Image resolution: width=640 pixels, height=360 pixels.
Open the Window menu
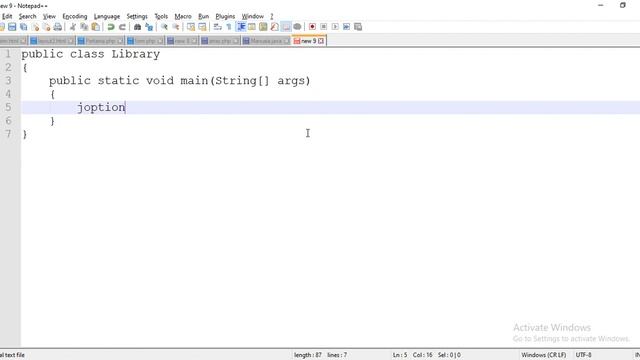[253, 16]
